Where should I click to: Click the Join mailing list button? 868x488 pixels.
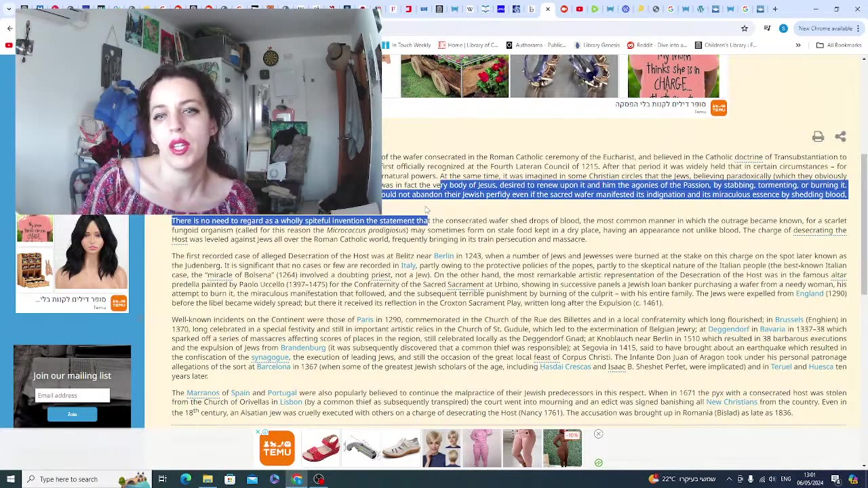pyautogui.click(x=72, y=414)
